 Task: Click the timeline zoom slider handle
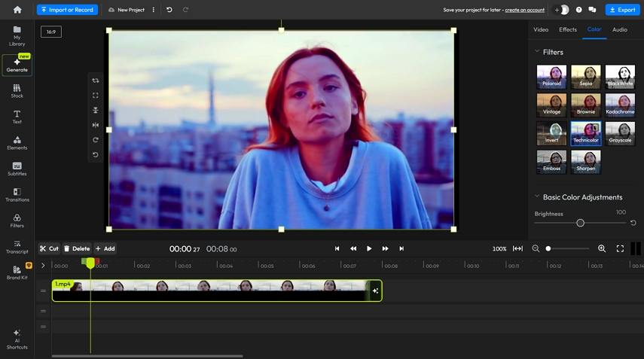point(548,248)
